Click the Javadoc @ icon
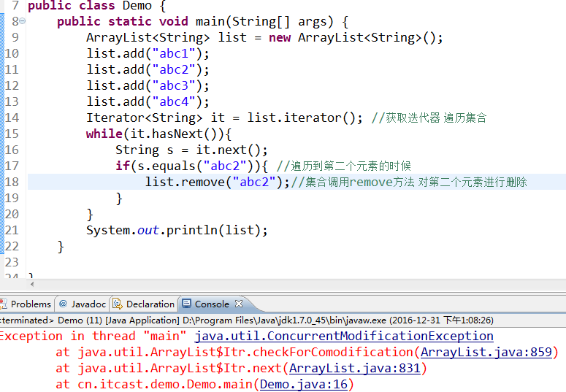566x392 pixels. coord(63,304)
